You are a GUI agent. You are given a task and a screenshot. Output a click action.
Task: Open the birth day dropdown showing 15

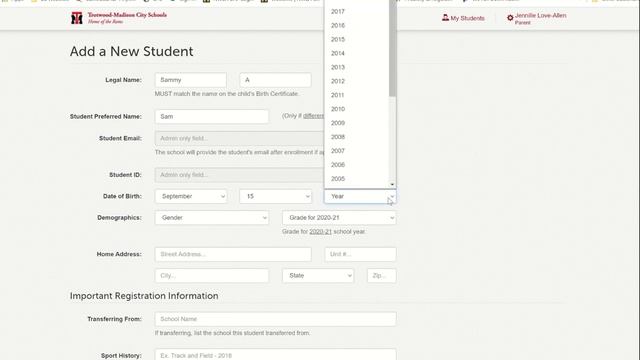pos(276,196)
